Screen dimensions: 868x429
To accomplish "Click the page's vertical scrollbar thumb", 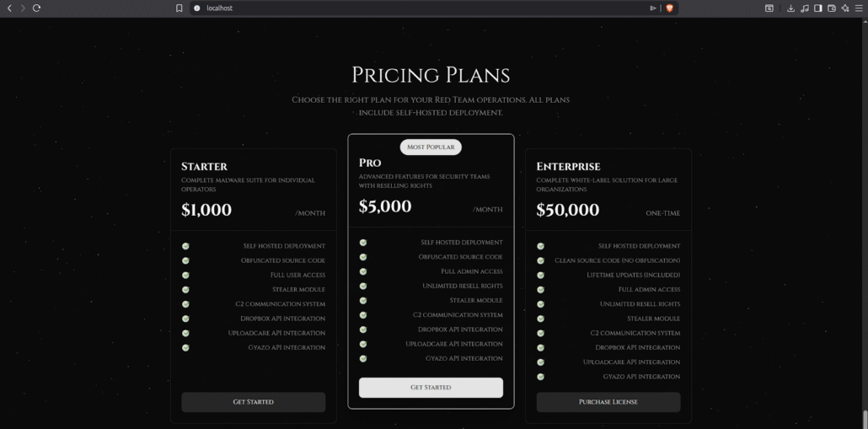I will click(x=865, y=418).
